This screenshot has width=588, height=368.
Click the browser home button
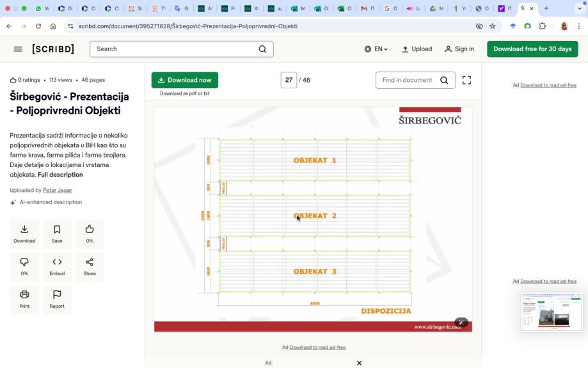click(53, 26)
